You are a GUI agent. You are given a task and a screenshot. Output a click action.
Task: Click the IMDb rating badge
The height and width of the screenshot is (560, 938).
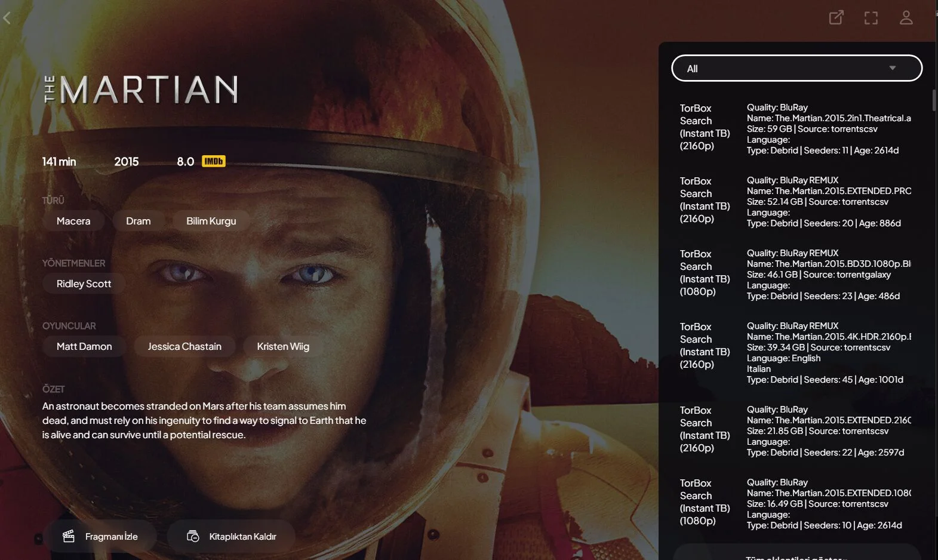tap(213, 161)
